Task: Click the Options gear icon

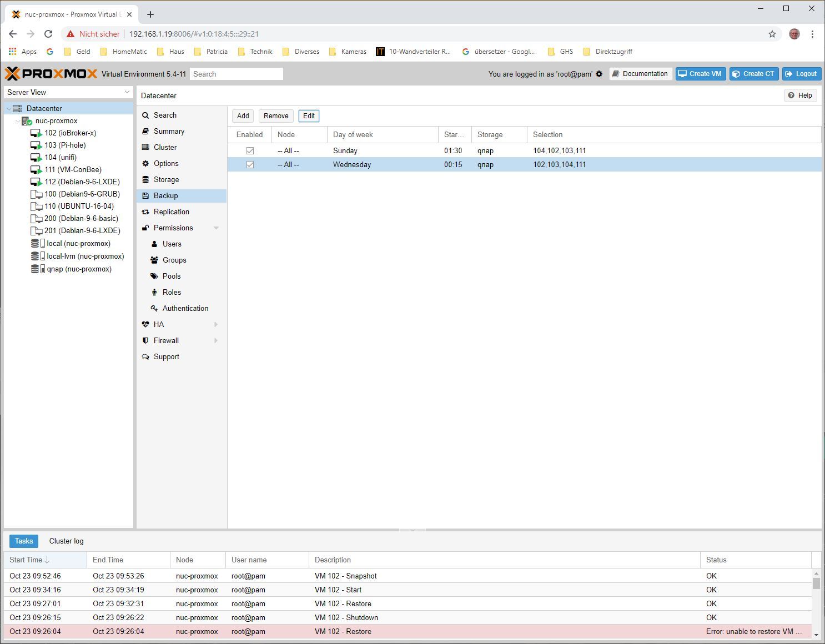Action: pos(145,163)
